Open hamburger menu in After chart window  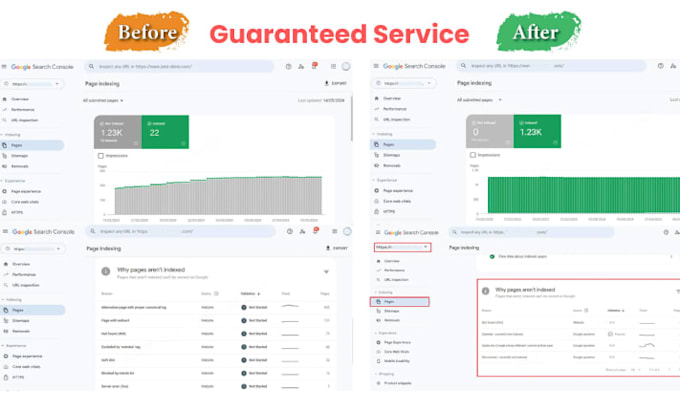[x=376, y=66]
